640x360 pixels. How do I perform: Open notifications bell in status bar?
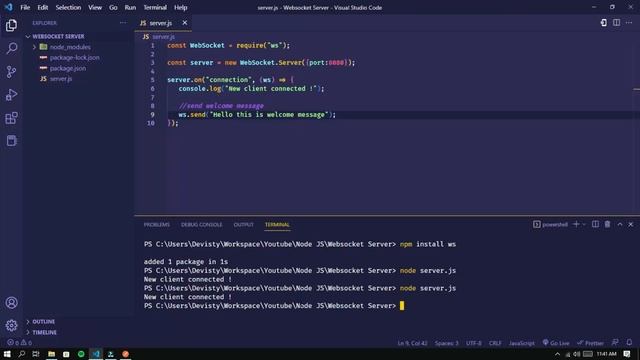pos(629,343)
